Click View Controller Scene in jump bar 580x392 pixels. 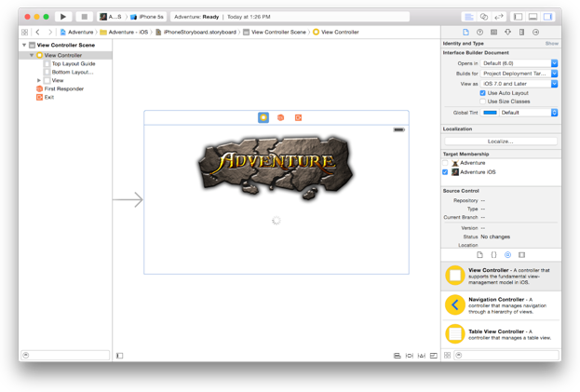coord(275,33)
